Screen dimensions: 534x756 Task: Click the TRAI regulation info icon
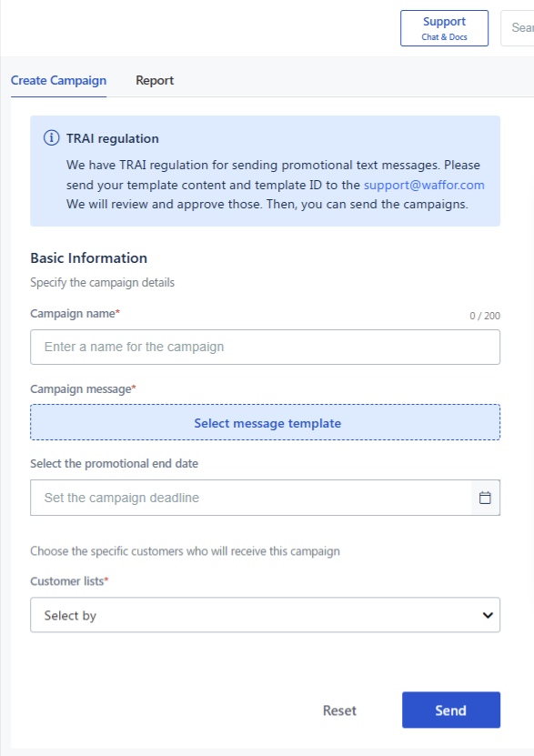[x=52, y=138]
